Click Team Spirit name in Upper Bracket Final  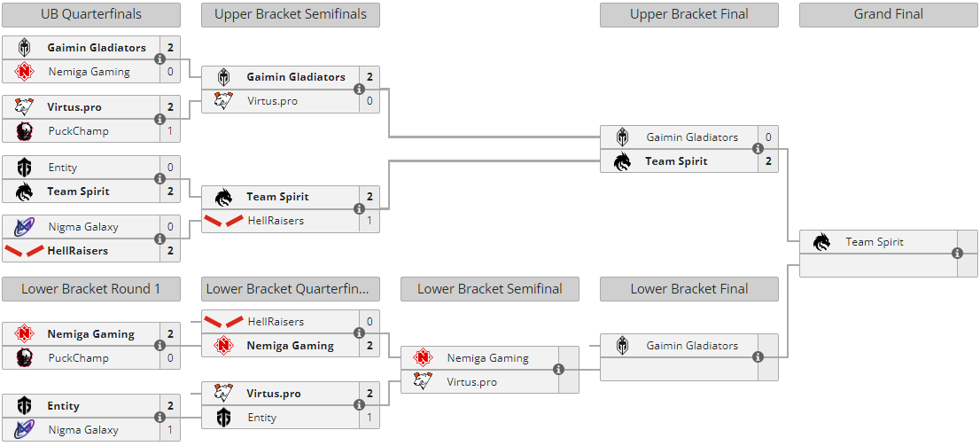(676, 161)
